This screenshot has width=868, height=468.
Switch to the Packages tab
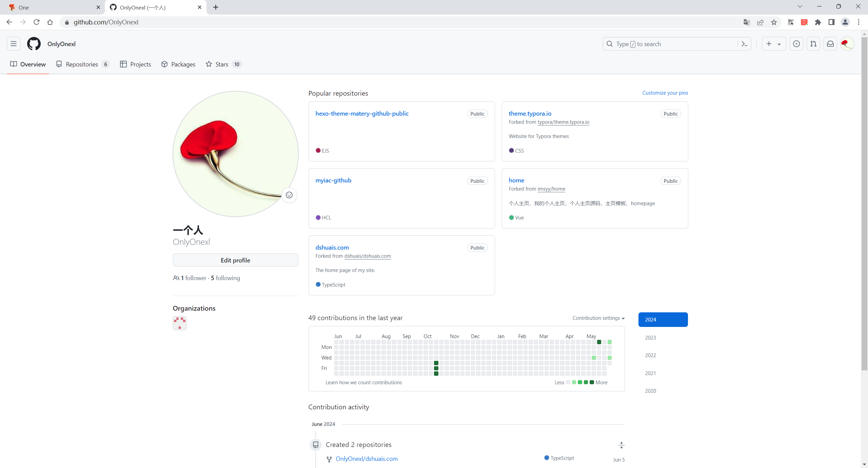[x=178, y=64]
